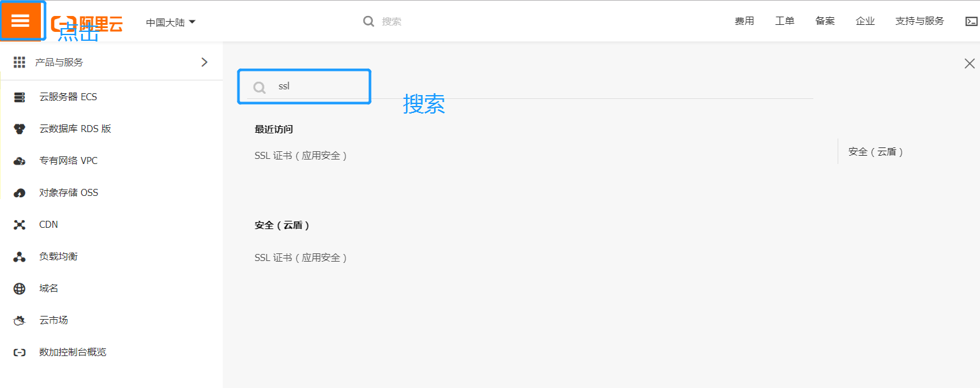Select 产品与服务 label in sidebar
The height and width of the screenshot is (388, 980).
[x=59, y=62]
